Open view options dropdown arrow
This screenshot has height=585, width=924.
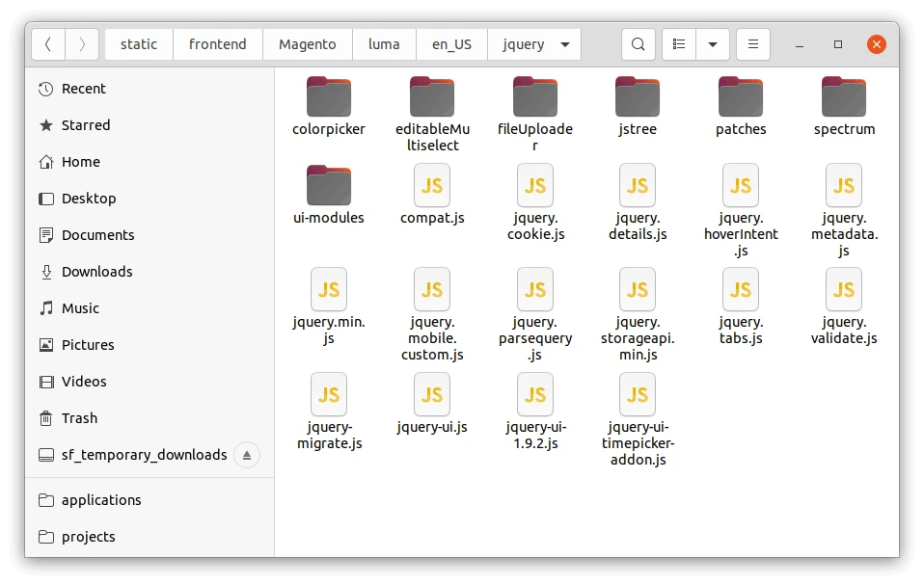pyautogui.click(x=712, y=44)
